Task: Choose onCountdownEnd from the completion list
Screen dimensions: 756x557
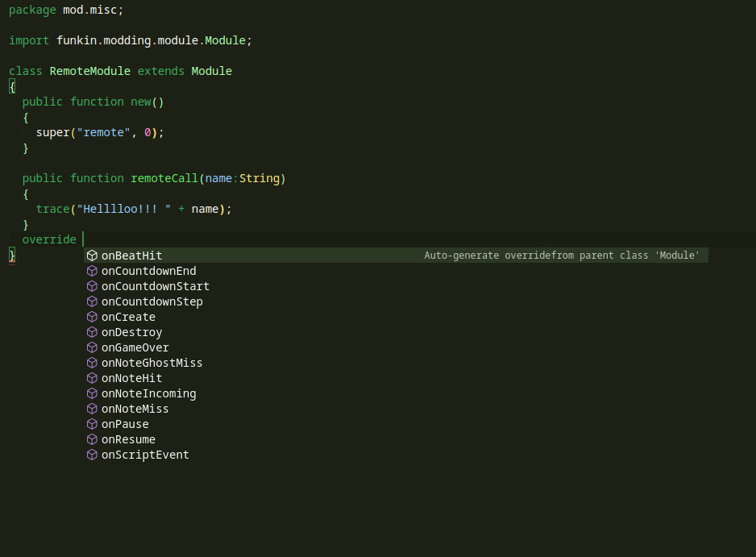Action: [x=148, y=271]
